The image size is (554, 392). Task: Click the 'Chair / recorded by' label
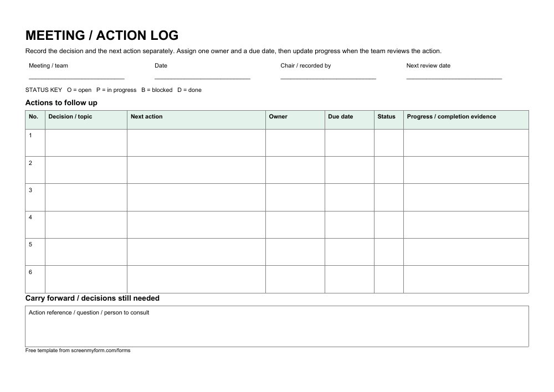coord(306,66)
